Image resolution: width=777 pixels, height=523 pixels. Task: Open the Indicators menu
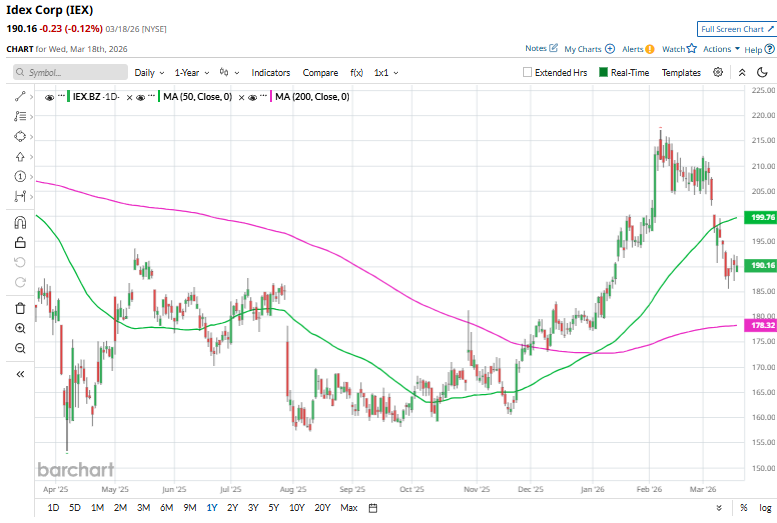click(270, 73)
